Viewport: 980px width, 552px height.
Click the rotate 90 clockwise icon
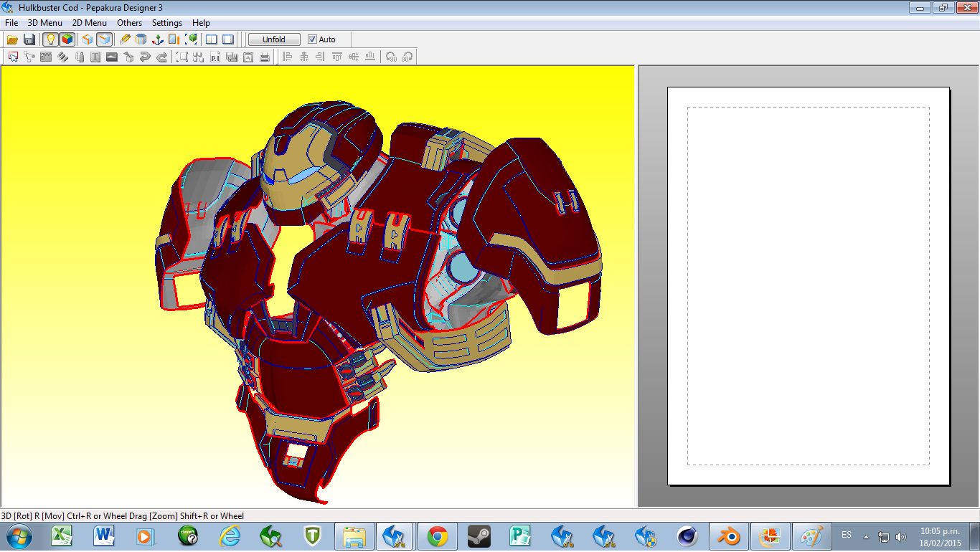tap(407, 57)
